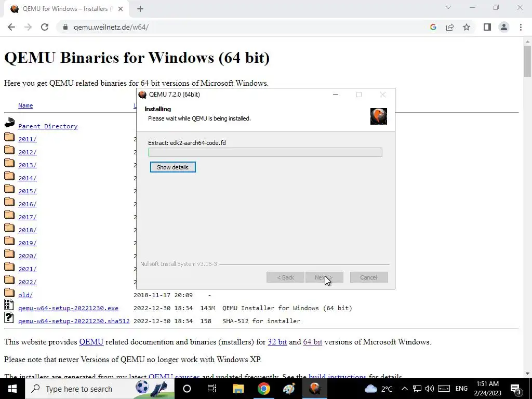Image resolution: width=532 pixels, height=399 pixels.
Task: Sort listing by the Name column link
Action: (x=25, y=105)
